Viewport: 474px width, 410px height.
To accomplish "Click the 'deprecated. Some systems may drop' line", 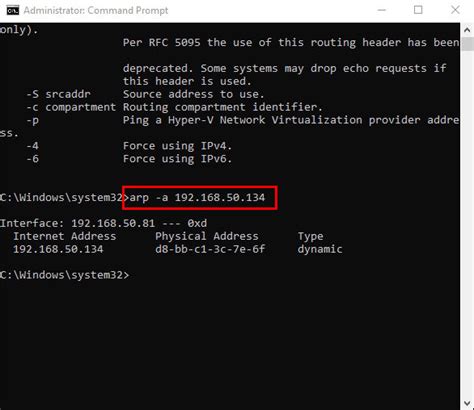I will [x=285, y=68].
